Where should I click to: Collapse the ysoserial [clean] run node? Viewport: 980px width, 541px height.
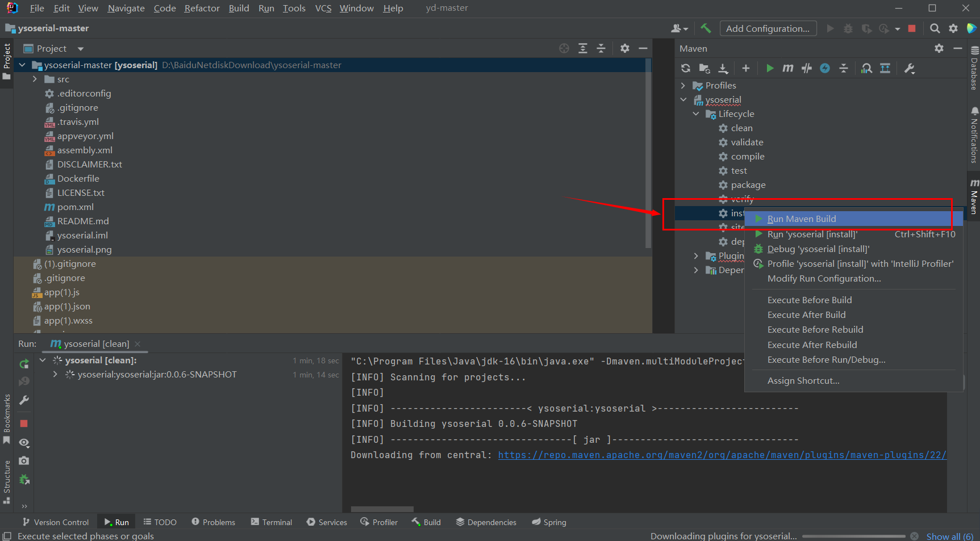click(x=43, y=360)
